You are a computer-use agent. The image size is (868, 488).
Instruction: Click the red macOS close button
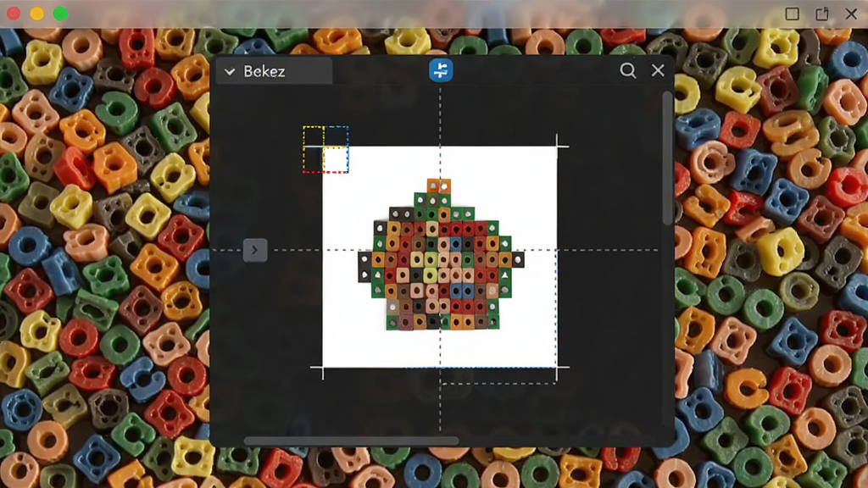coord(14,14)
